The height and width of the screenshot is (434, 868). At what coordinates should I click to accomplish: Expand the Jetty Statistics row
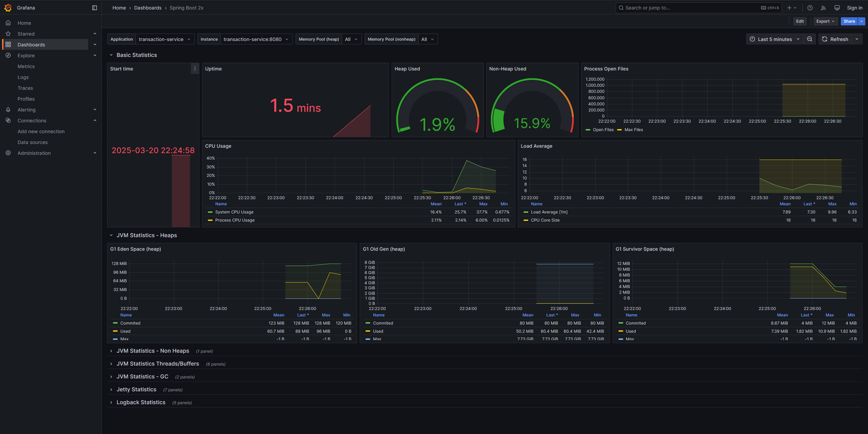pyautogui.click(x=136, y=390)
